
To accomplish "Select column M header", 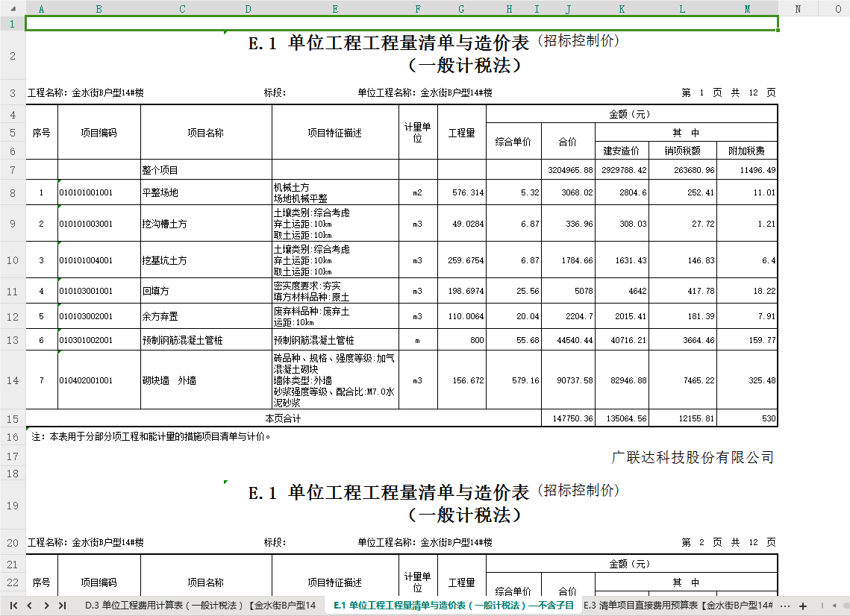I will 747,9.
